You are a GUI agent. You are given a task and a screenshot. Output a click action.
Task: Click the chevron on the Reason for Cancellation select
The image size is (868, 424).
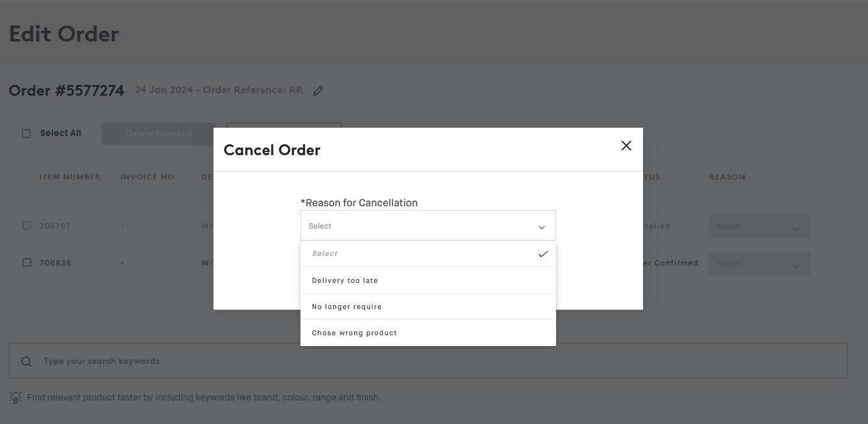coord(541,226)
